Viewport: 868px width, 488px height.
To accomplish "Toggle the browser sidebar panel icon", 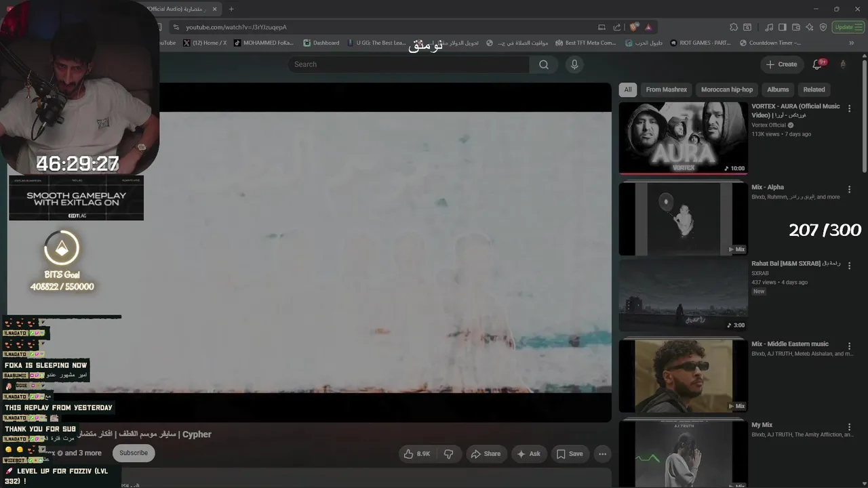I will pos(783,27).
